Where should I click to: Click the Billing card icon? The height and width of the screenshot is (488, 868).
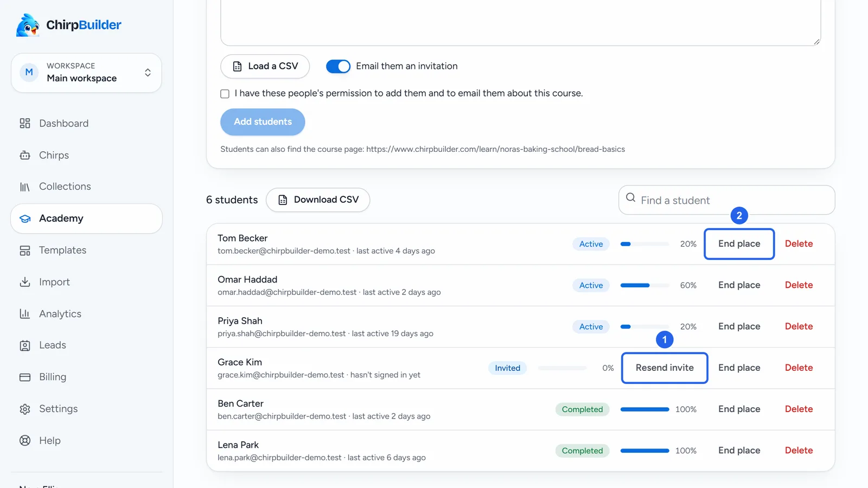pos(25,377)
